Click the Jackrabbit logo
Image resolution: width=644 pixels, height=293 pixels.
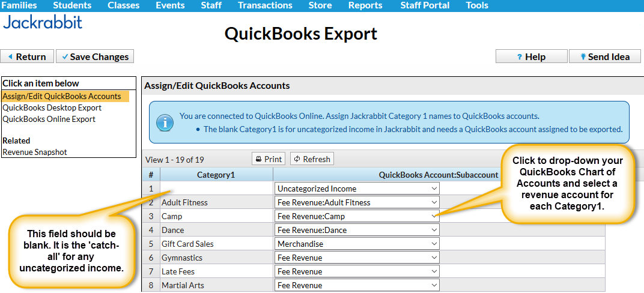pyautogui.click(x=43, y=22)
